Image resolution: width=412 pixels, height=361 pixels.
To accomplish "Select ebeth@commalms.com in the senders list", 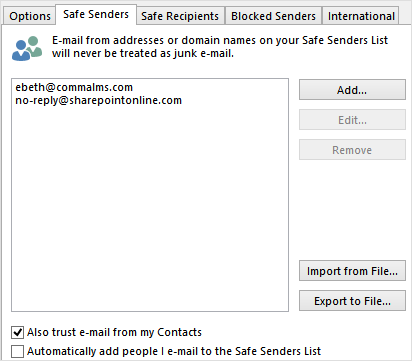I will coord(74,87).
